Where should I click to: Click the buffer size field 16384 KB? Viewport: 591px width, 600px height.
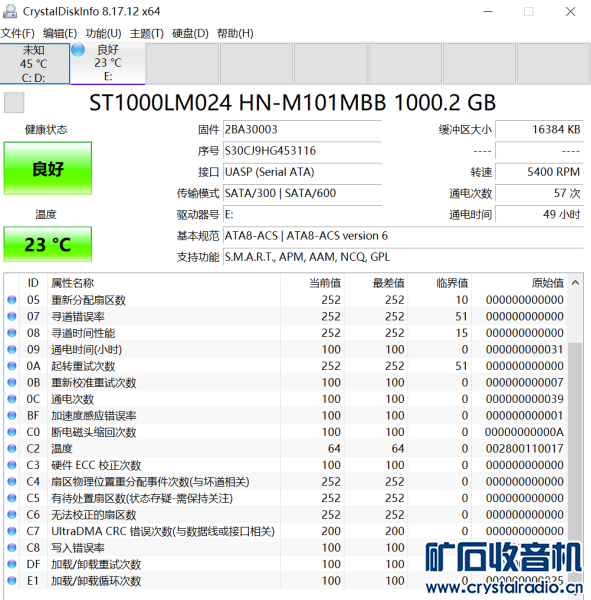[539, 129]
